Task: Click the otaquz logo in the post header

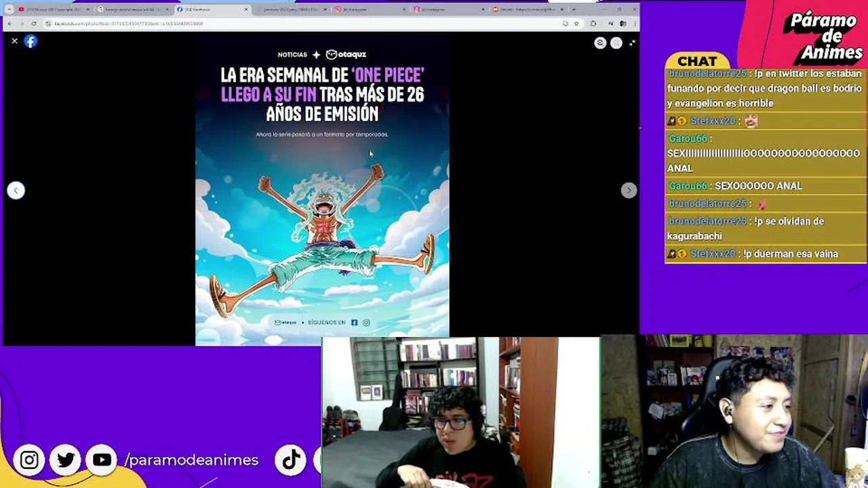Action: click(x=346, y=54)
